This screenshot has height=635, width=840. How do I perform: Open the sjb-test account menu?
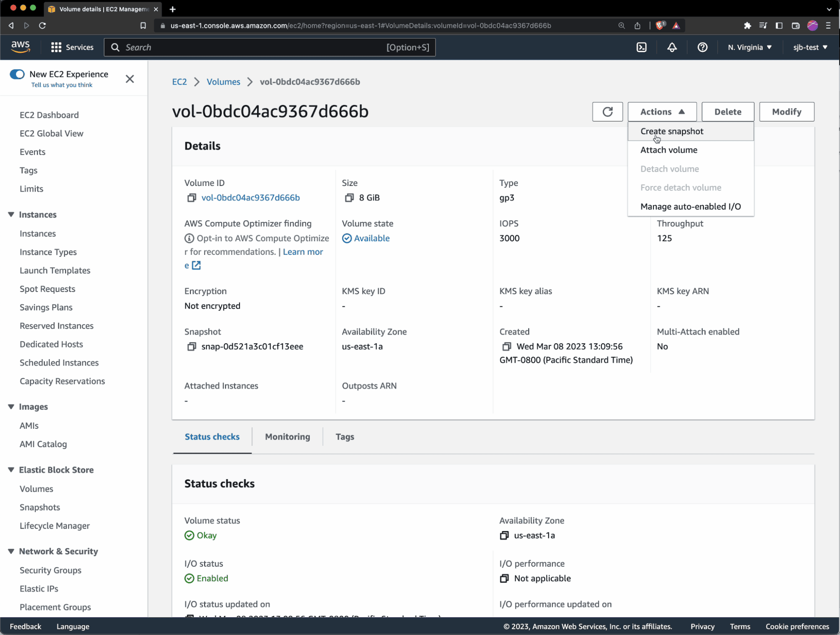(x=809, y=47)
